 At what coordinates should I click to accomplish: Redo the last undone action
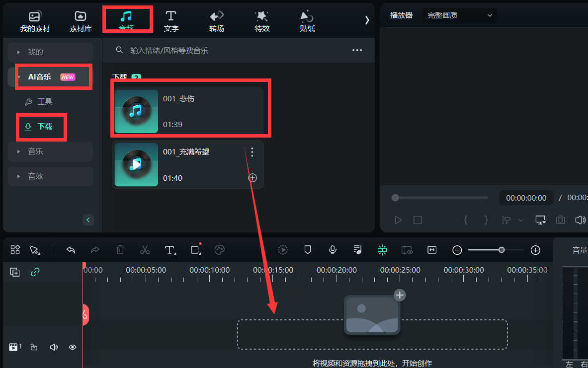click(x=95, y=250)
